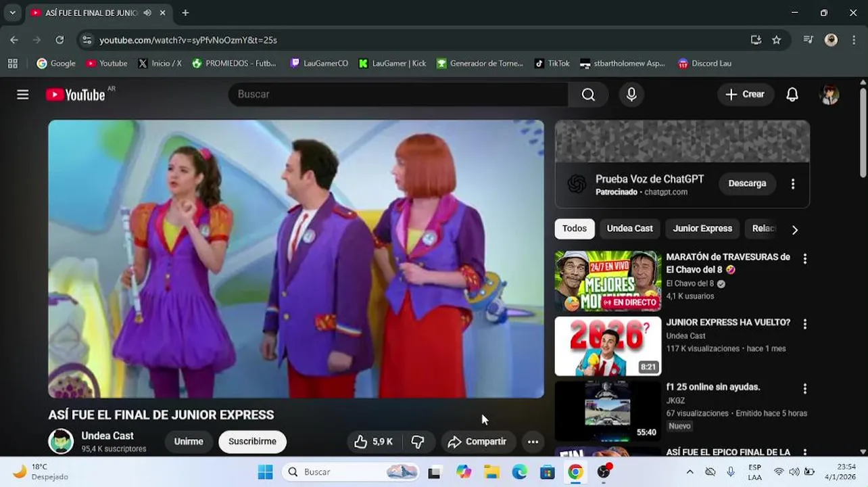Viewport: 868px width, 487px height.
Task: Open Chrome media controls icon
Action: (x=808, y=40)
